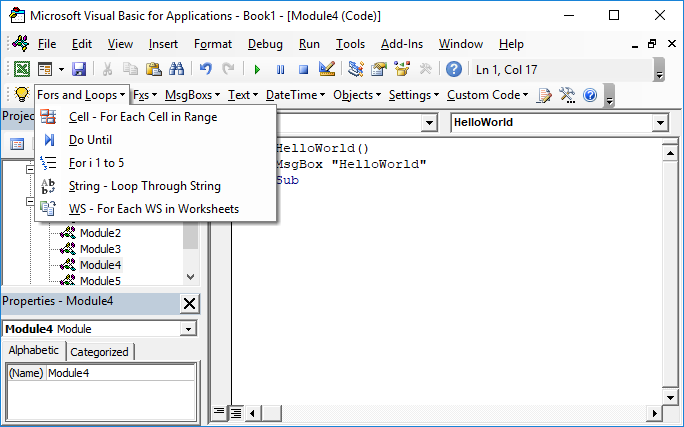Open the Debug menu
This screenshot has height=427, width=684.
point(265,44)
